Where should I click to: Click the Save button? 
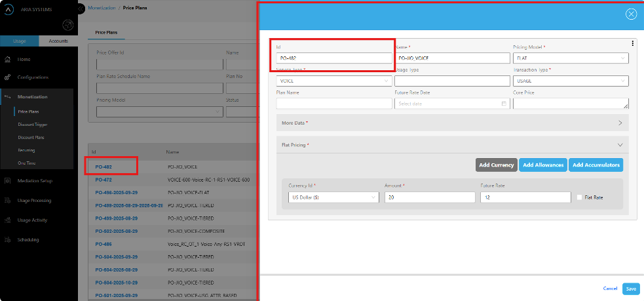[631, 289]
